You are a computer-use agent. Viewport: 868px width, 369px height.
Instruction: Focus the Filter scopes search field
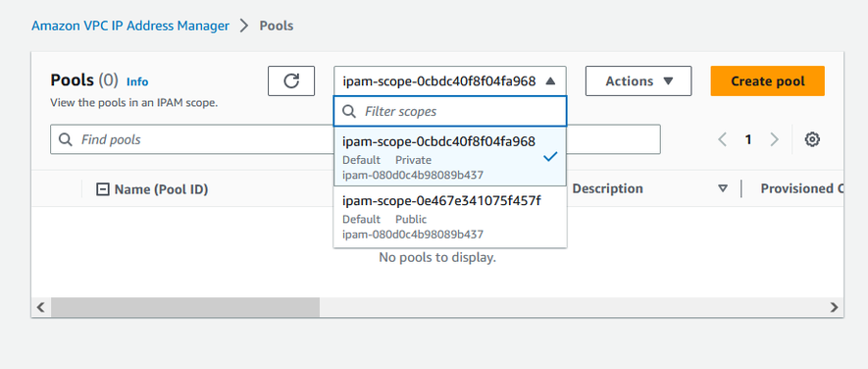(450, 111)
